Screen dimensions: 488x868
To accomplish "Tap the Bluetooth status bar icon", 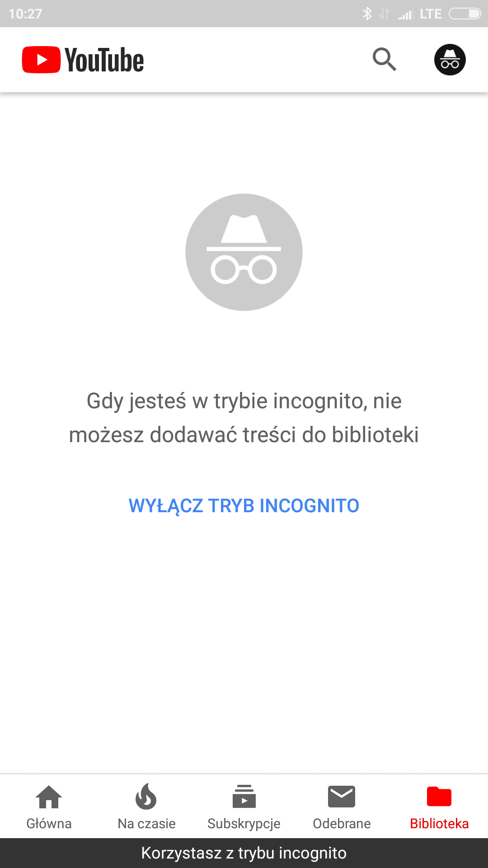I will pos(367,14).
